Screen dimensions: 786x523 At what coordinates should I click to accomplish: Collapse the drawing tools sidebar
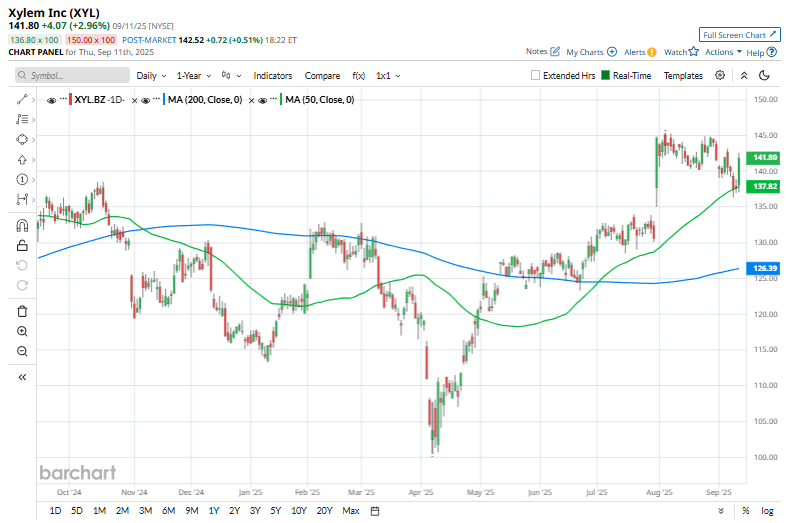(x=22, y=378)
